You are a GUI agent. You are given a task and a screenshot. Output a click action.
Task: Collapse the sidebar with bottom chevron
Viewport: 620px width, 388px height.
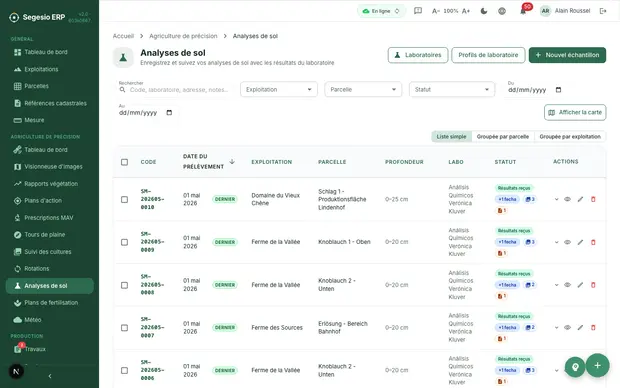(x=50, y=376)
